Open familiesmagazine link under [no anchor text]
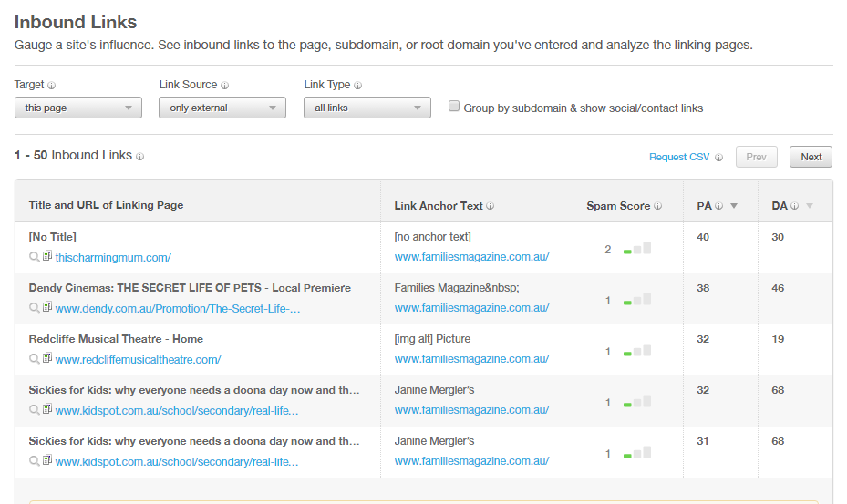 471,257
